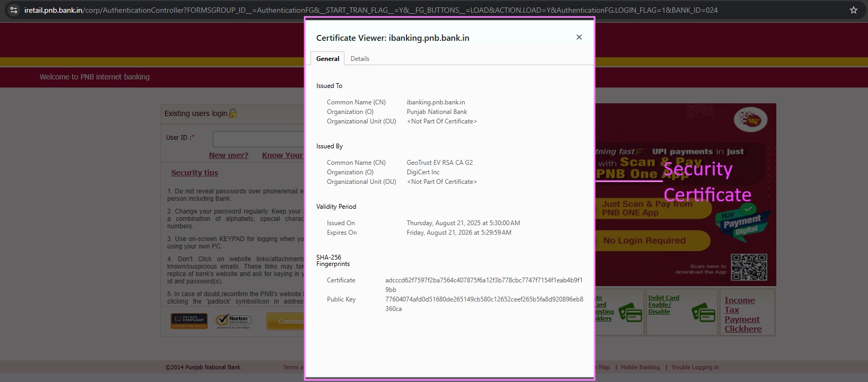The height and width of the screenshot is (382, 868).
Task: Select the General tab
Action: 327,59
